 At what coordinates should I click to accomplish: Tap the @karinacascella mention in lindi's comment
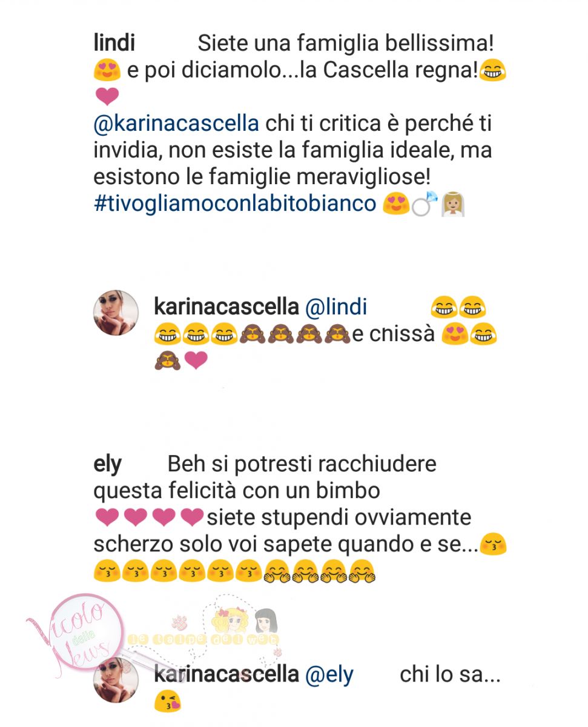pos(176,124)
